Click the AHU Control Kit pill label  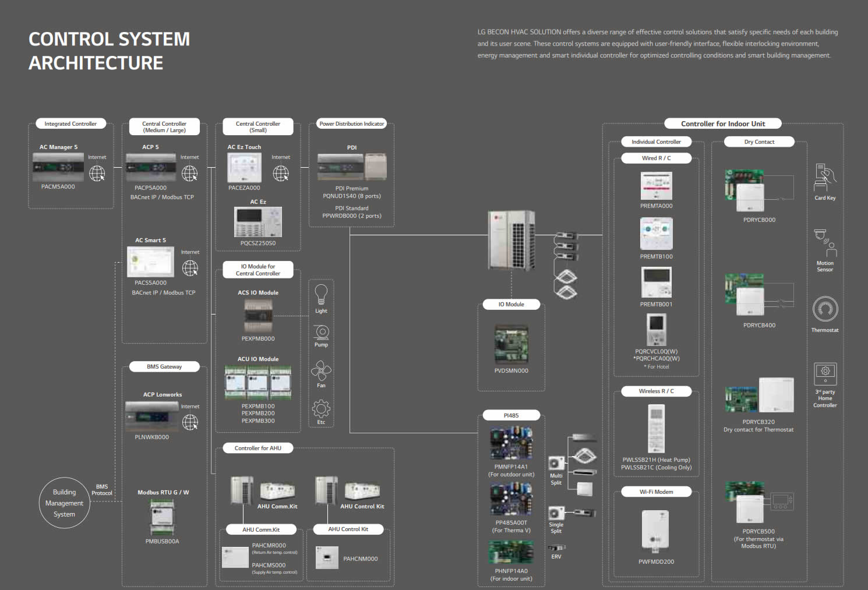[348, 529]
